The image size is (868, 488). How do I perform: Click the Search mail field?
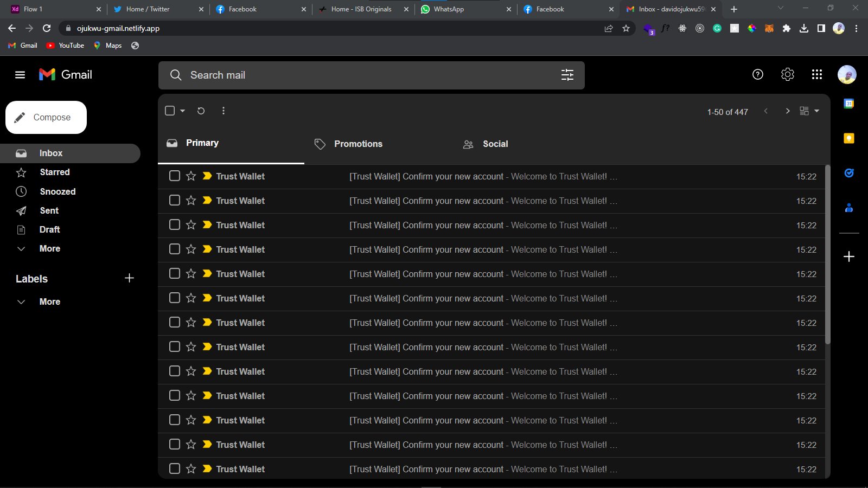(372, 75)
